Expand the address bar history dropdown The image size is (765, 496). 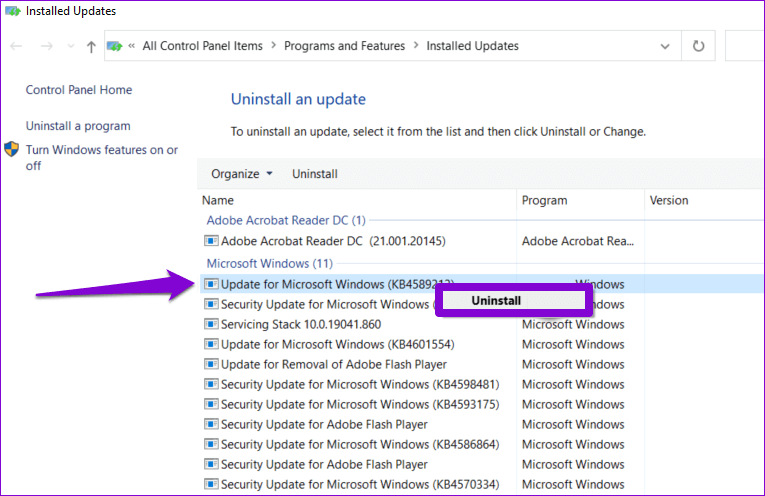pos(665,46)
